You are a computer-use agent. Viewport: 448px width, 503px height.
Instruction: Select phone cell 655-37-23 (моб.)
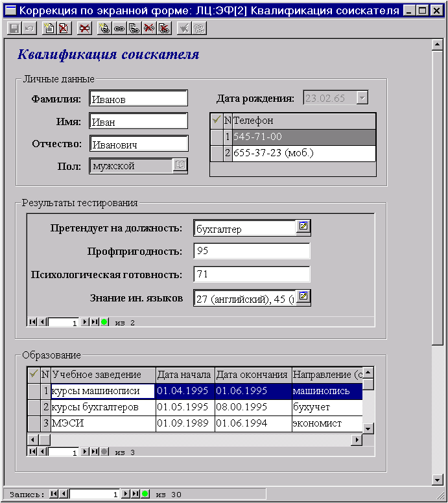point(303,153)
